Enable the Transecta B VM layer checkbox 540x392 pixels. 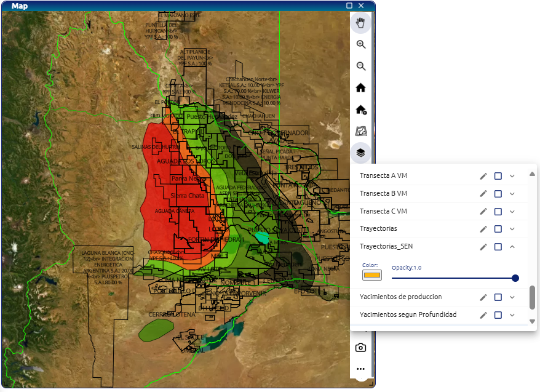tap(498, 194)
